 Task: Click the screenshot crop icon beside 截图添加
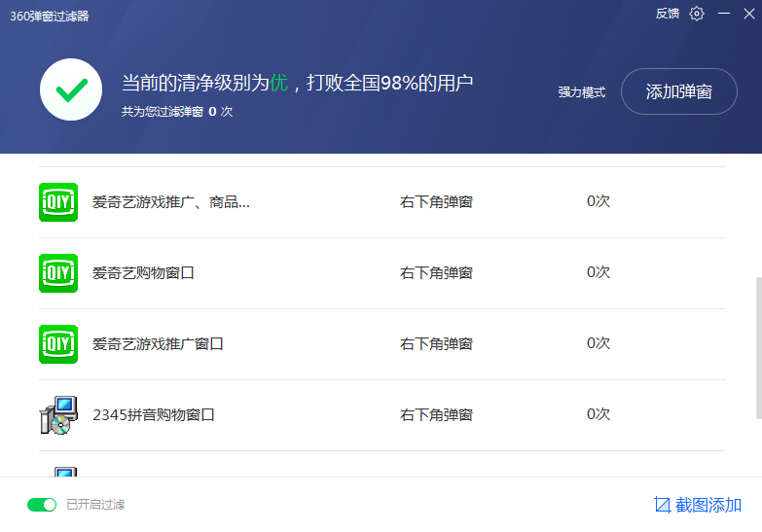662,506
